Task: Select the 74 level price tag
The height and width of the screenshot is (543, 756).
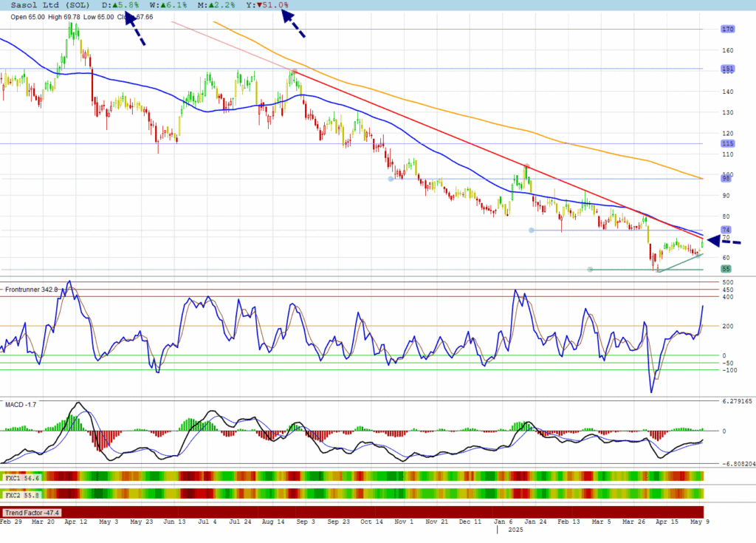Action: [726, 230]
